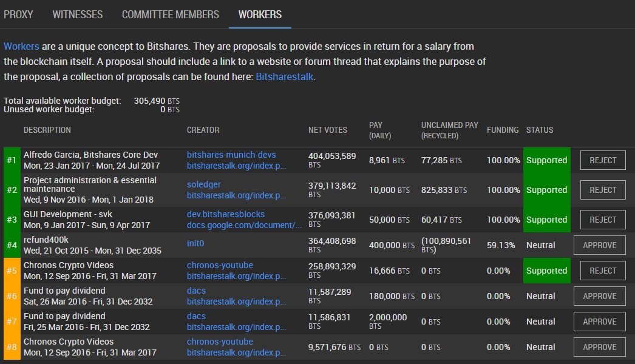Viewport: 635px width, 364px height.
Task: Open creator dev.bitsharesblocks profile
Action: [226, 214]
